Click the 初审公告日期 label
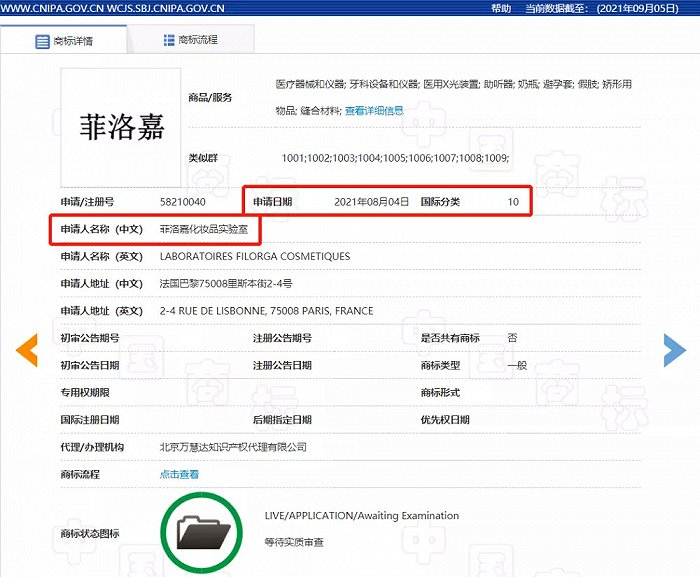Viewport: 700px width, 577px height. click(x=90, y=365)
